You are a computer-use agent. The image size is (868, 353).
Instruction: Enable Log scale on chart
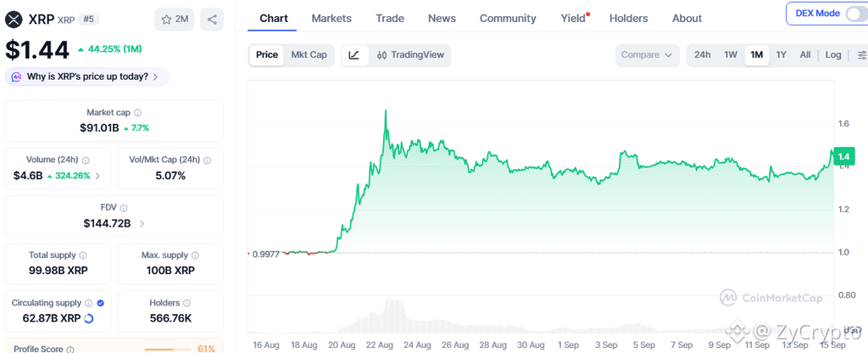click(833, 55)
